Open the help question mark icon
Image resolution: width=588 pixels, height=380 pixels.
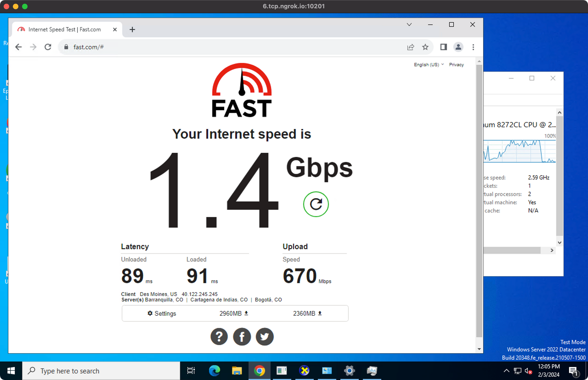[219, 337]
